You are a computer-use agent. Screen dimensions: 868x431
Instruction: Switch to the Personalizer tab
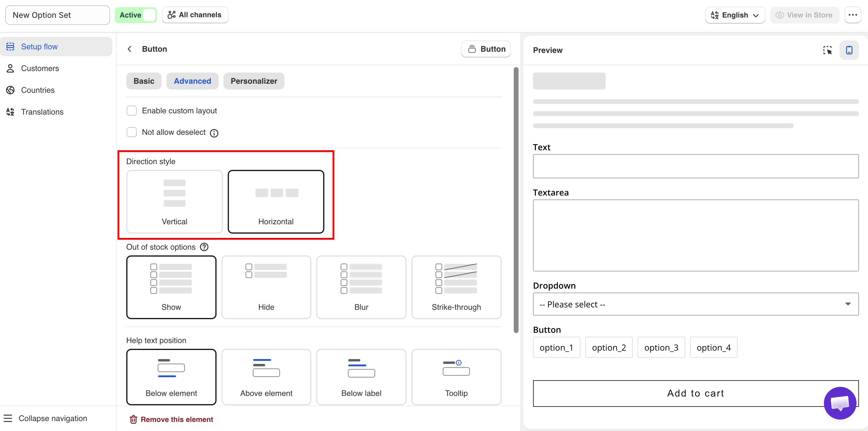pos(254,81)
